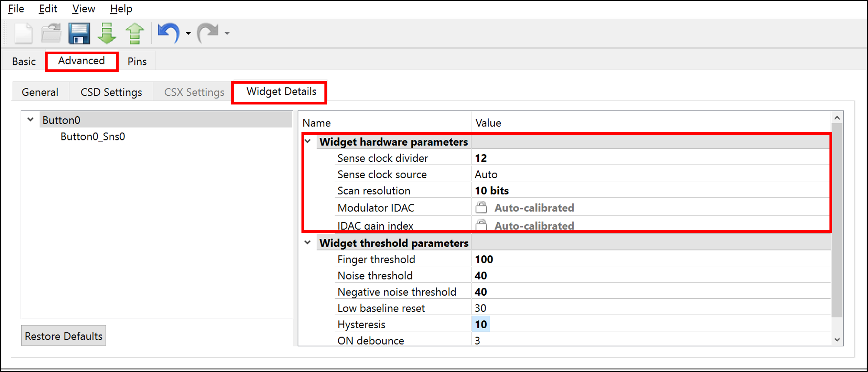868x372 pixels.
Task: Select the Low baseline reset label
Action: pyautogui.click(x=381, y=308)
